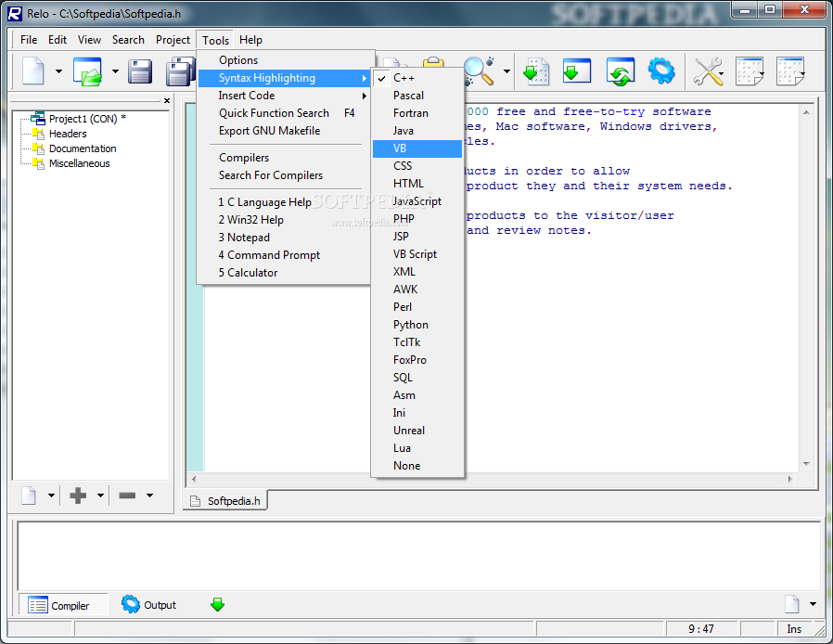833x644 pixels.
Task: Open the Project menu
Action: click(x=173, y=40)
